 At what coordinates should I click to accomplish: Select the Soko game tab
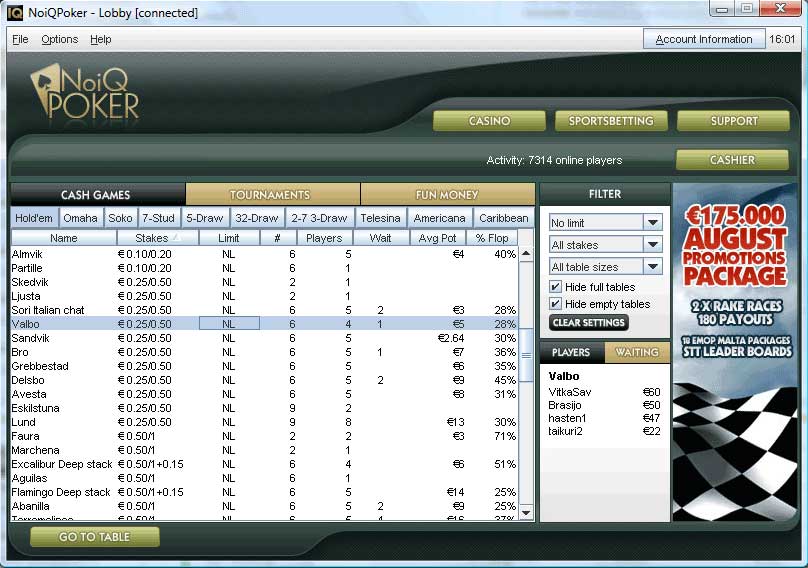(x=120, y=218)
